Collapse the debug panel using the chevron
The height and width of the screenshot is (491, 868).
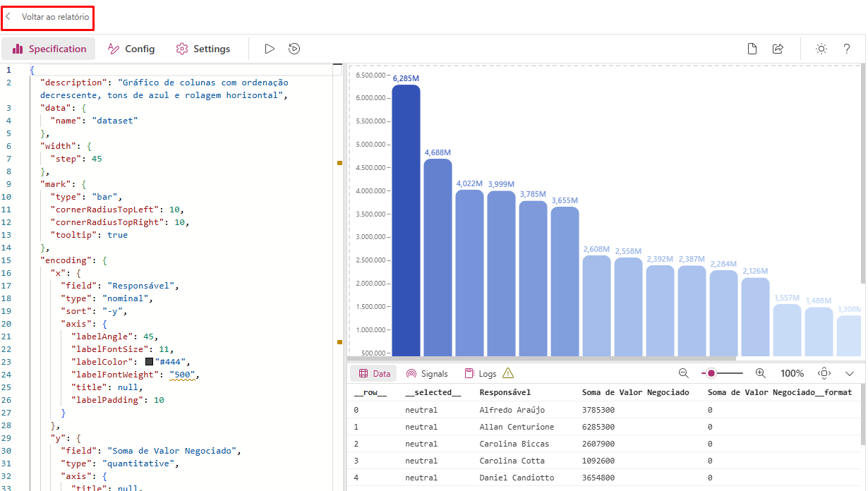pos(850,372)
